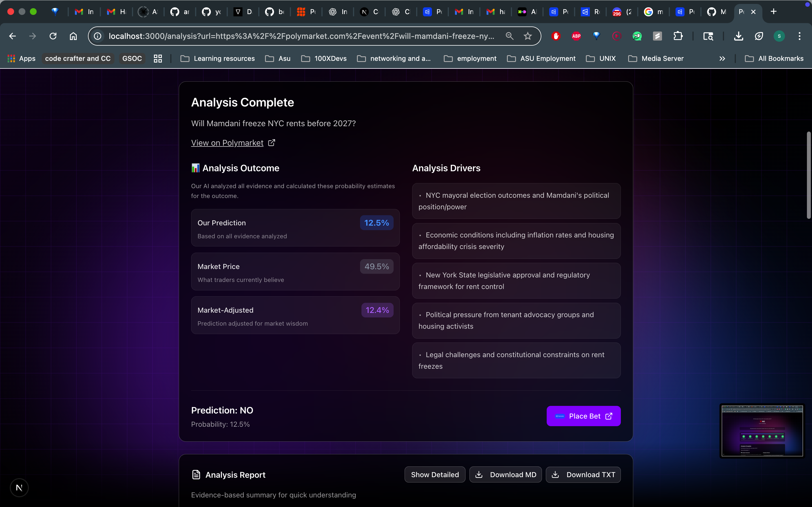This screenshot has height=507, width=812.
Task: Expand hidden bookmarks chevron
Action: 722,58
